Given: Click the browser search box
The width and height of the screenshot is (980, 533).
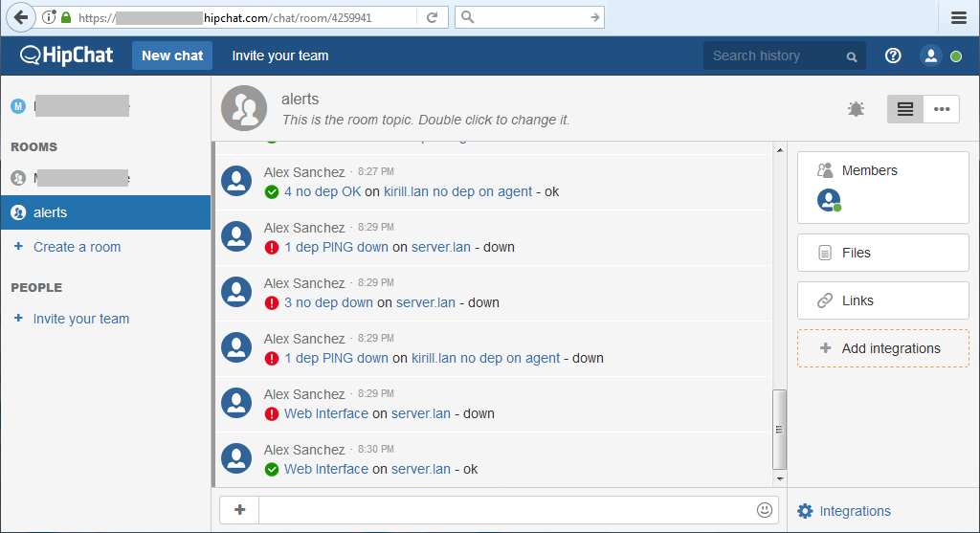Looking at the screenshot, I should (x=531, y=17).
